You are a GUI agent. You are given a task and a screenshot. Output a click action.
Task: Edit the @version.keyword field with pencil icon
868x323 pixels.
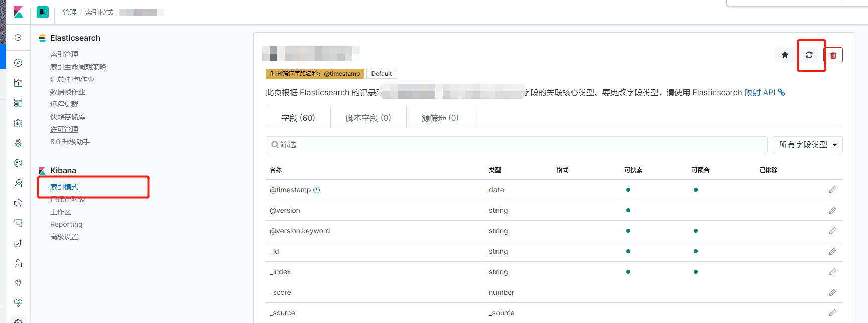(833, 231)
